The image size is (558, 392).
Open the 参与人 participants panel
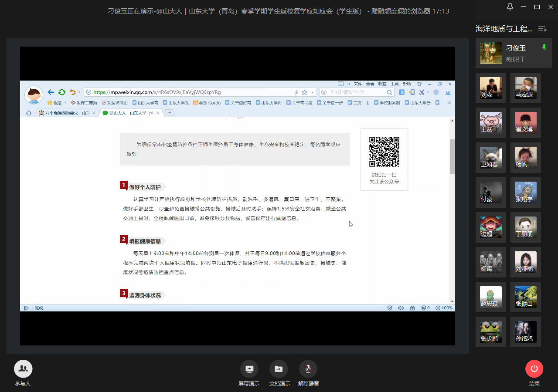pyautogui.click(x=23, y=369)
